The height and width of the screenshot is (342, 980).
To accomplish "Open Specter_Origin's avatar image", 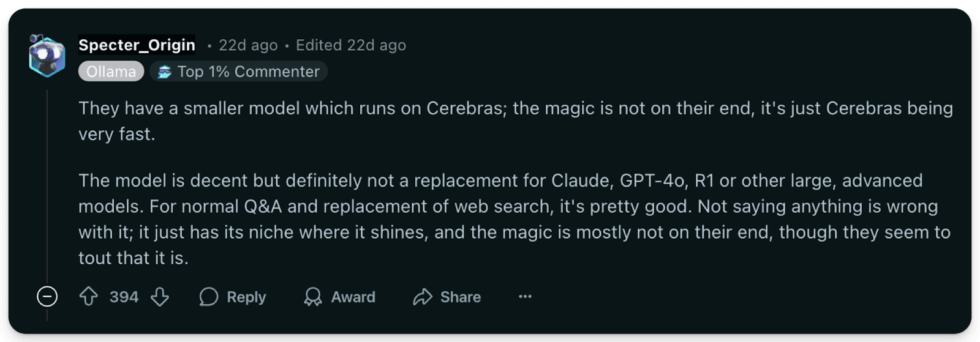I will 47,56.
